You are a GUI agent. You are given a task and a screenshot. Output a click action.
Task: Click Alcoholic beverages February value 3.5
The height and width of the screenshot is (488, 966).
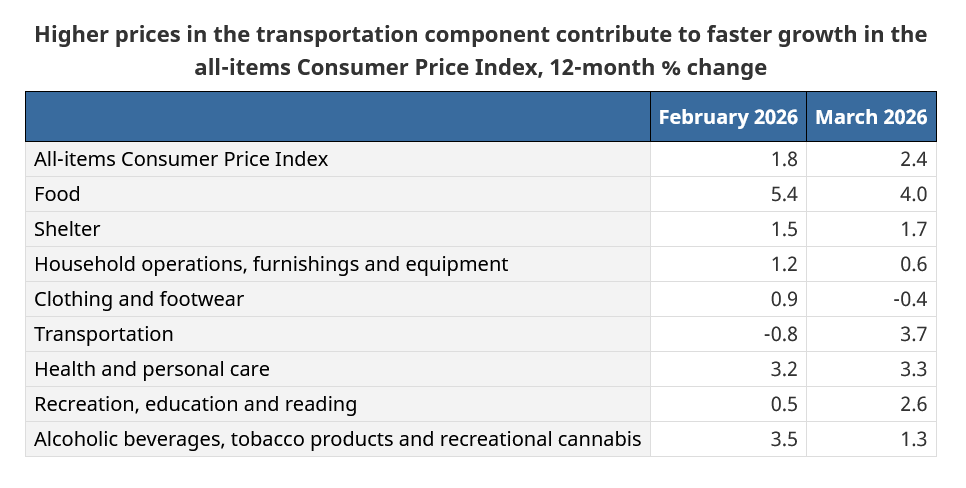(784, 439)
